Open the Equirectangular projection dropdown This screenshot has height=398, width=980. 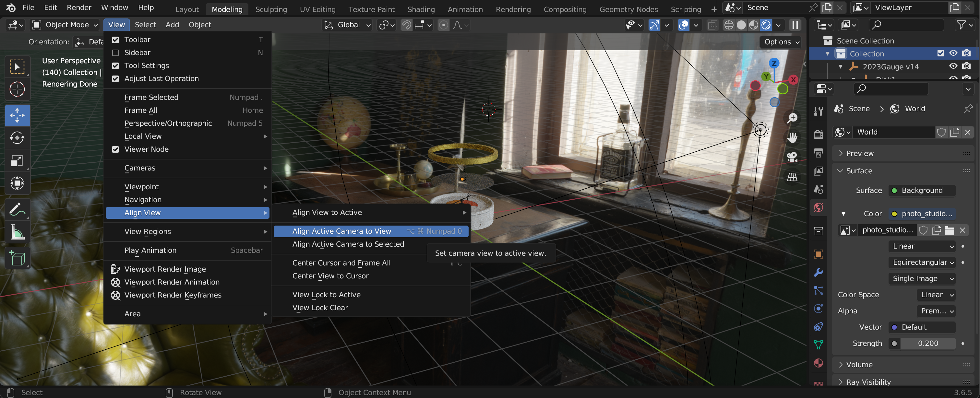[x=922, y=262]
